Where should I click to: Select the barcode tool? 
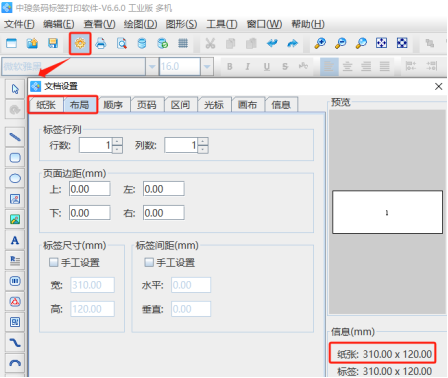tap(15, 281)
